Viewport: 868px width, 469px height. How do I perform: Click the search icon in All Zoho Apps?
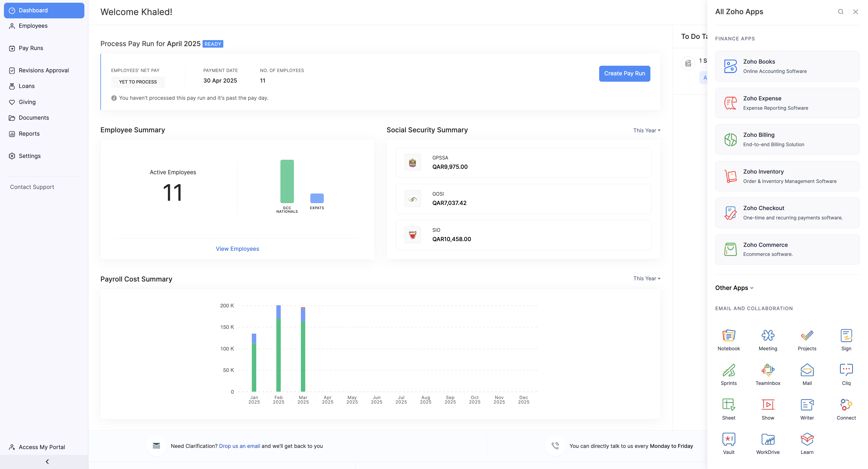point(840,12)
